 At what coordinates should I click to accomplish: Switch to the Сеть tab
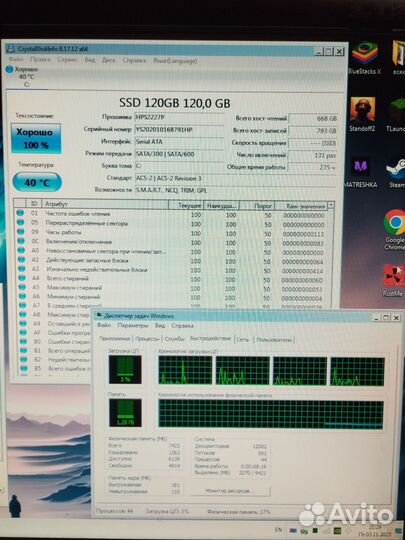point(243,340)
